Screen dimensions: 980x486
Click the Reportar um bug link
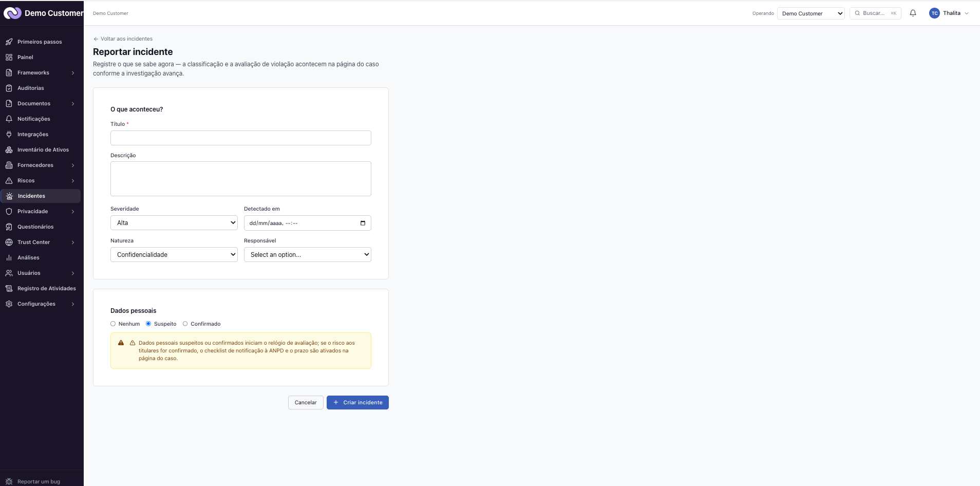(x=39, y=481)
